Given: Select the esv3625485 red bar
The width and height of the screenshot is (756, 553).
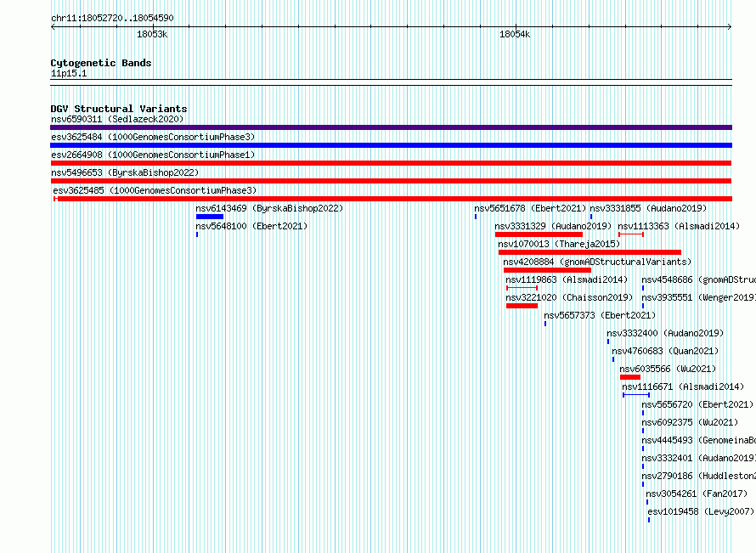Looking at the screenshot, I should click(393, 199).
